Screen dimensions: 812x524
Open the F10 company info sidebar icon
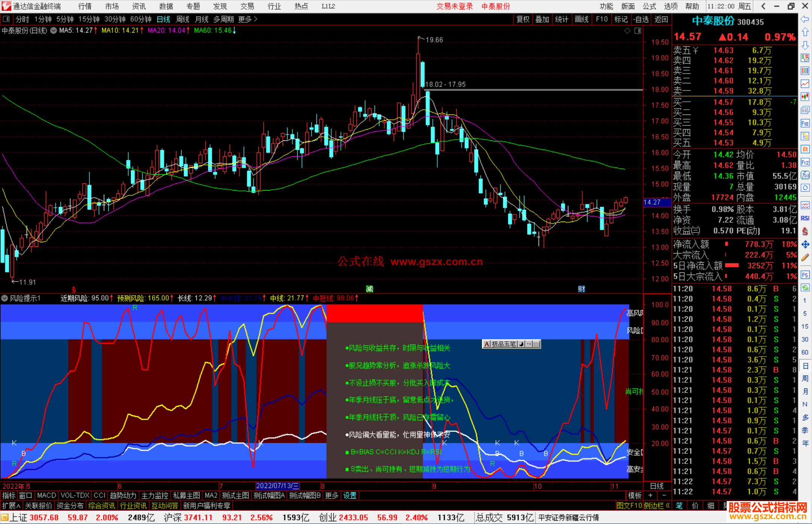pos(805,123)
